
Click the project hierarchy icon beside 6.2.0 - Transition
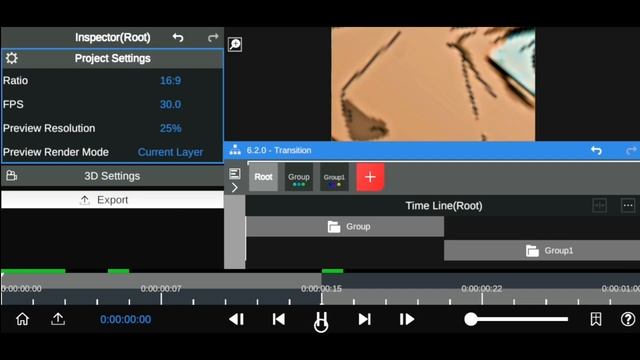235,150
